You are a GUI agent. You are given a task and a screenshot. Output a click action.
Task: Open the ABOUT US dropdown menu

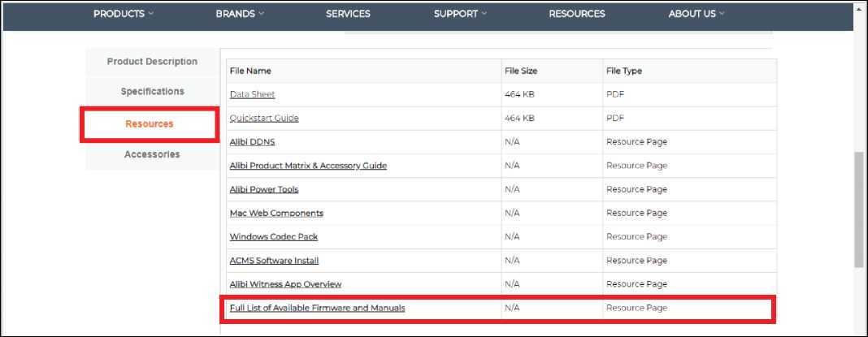tap(696, 14)
